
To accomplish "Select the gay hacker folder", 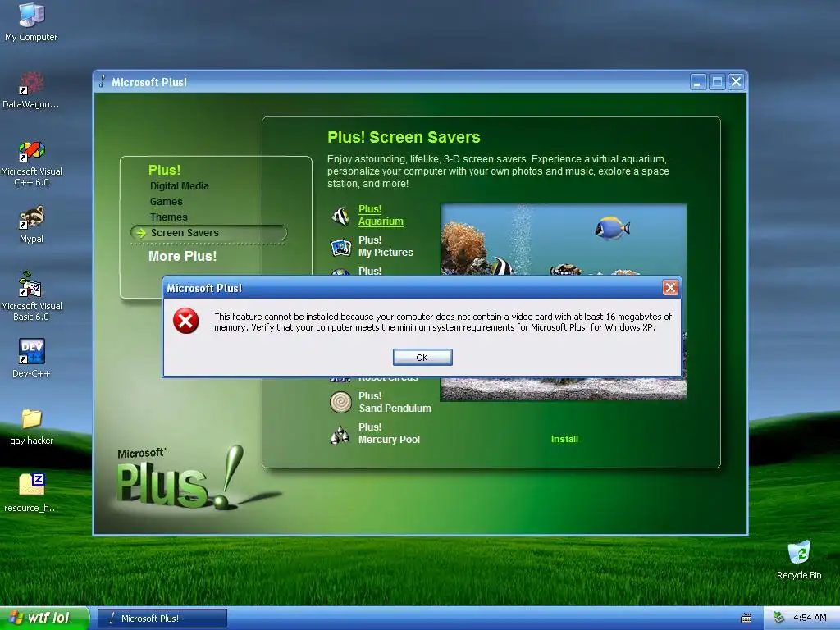I will click(x=31, y=427).
